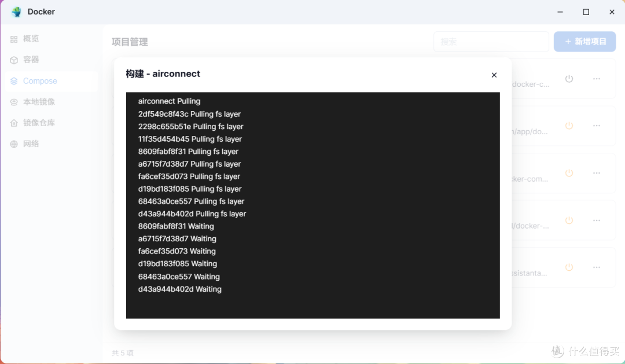Click the 网络 globe icon in sidebar
The width and height of the screenshot is (625, 364).
click(x=14, y=144)
